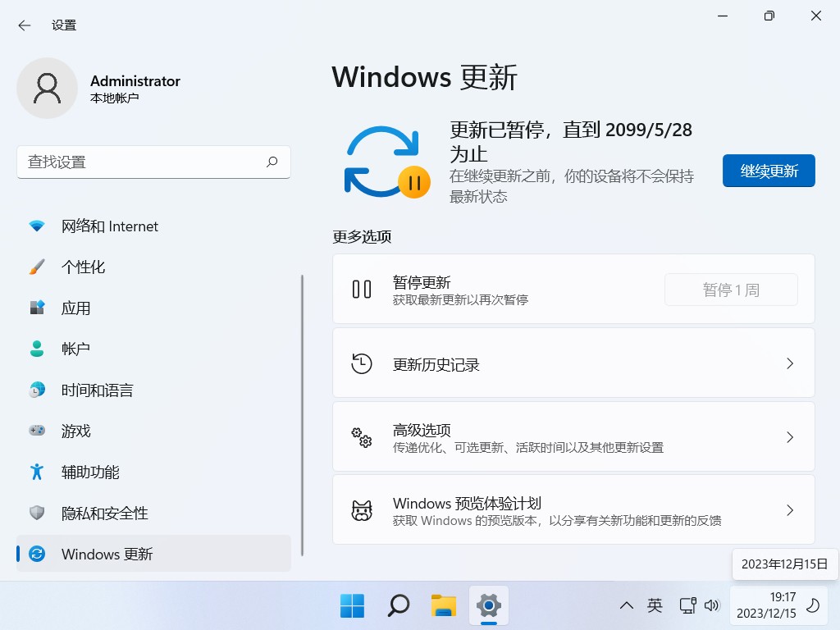This screenshot has height=630, width=840.
Task: Click the paintbrush icon for 个性化
Action: (37, 267)
